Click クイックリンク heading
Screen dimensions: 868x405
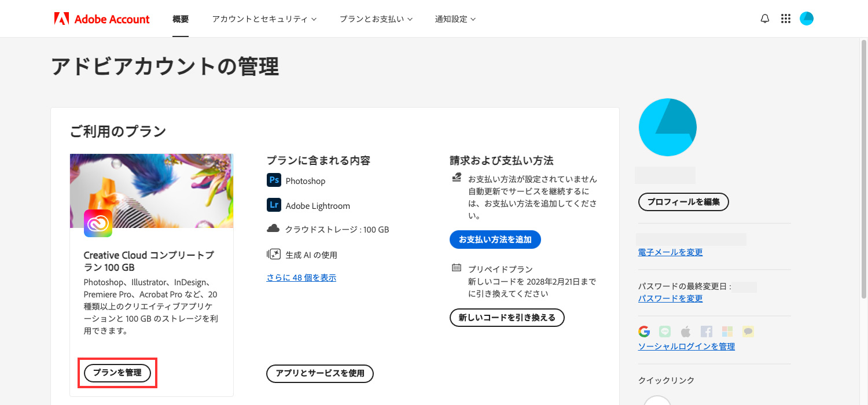point(666,381)
